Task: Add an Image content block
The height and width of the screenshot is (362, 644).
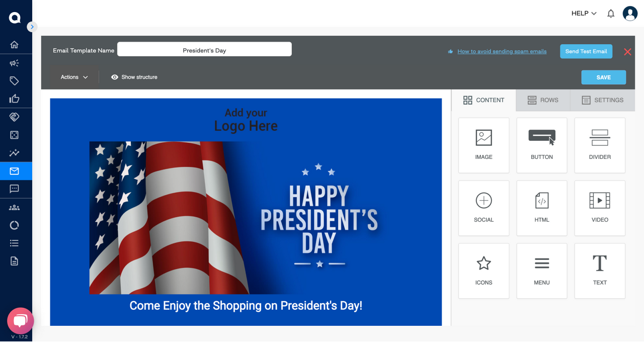Action: (484, 145)
